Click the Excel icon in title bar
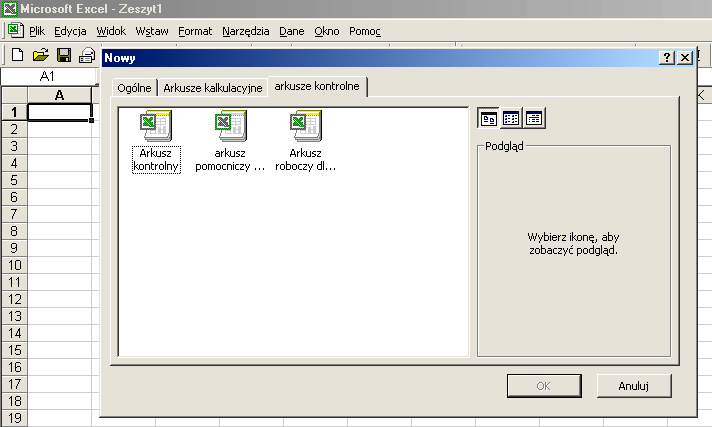The width and height of the screenshot is (712, 427). [9, 9]
